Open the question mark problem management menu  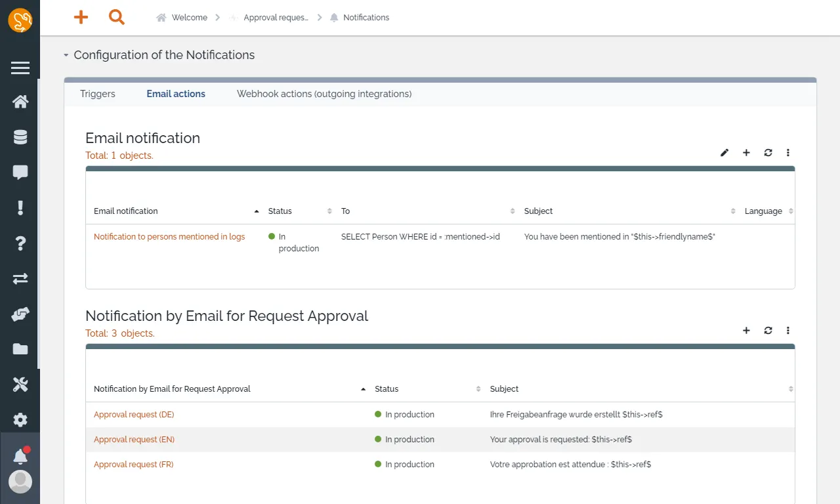[20, 243]
